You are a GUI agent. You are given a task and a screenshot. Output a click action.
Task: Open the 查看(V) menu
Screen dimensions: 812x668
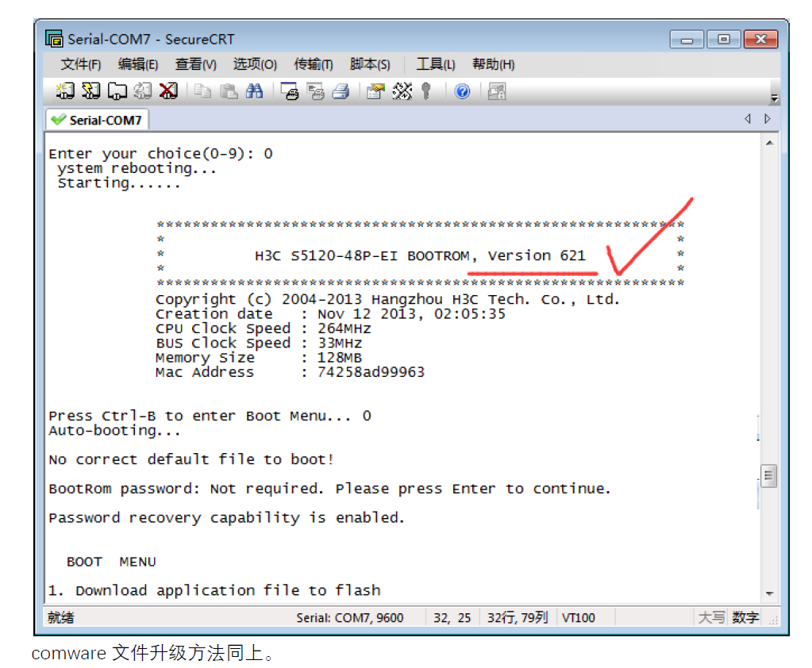[196, 64]
